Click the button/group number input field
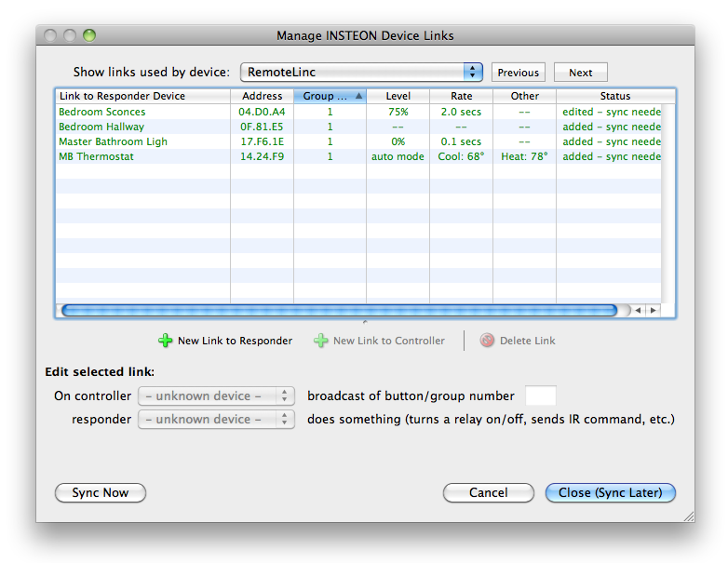Screen dimensions: 728x563 pyautogui.click(x=541, y=395)
